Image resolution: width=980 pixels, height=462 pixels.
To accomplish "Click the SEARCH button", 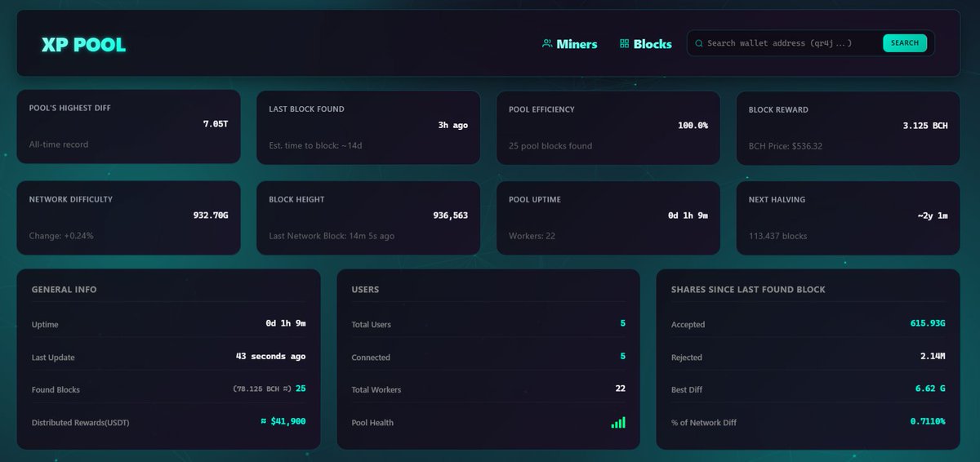I will tap(905, 43).
